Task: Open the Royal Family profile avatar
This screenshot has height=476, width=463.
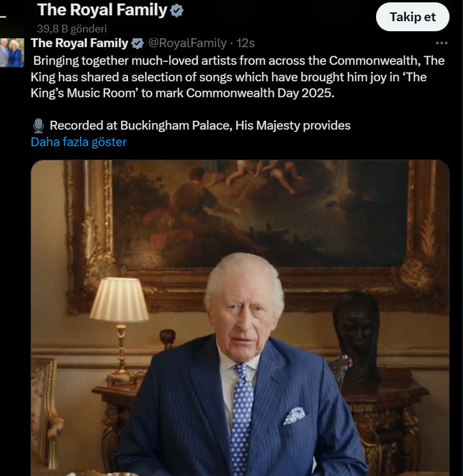Action: pos(12,53)
